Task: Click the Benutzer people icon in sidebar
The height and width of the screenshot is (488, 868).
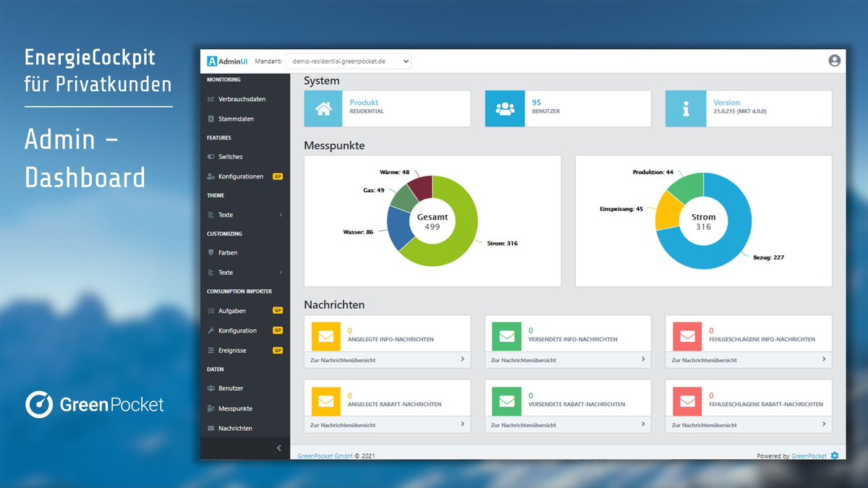Action: point(210,388)
